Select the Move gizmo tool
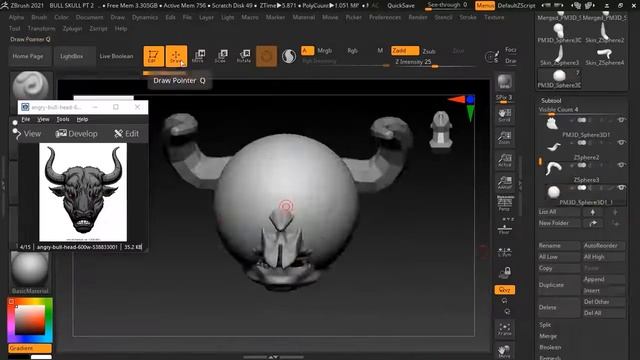 (x=199, y=56)
